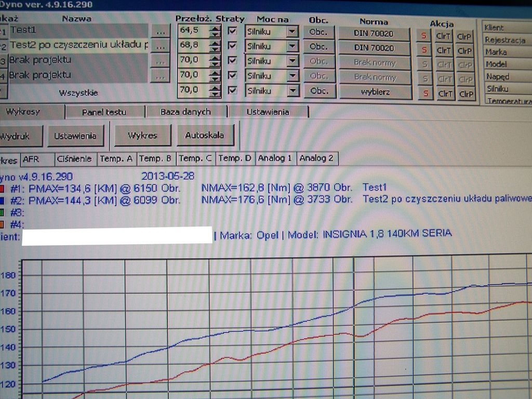Click Obc. button in the Test2 row
532x399 pixels.
[318, 47]
